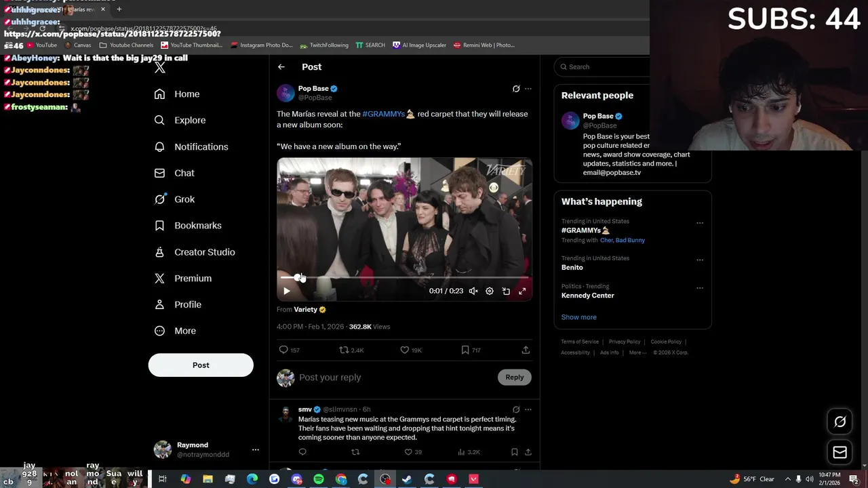Image resolution: width=868 pixels, height=488 pixels.
Task: Bookmark smv's reply
Action: click(514, 452)
